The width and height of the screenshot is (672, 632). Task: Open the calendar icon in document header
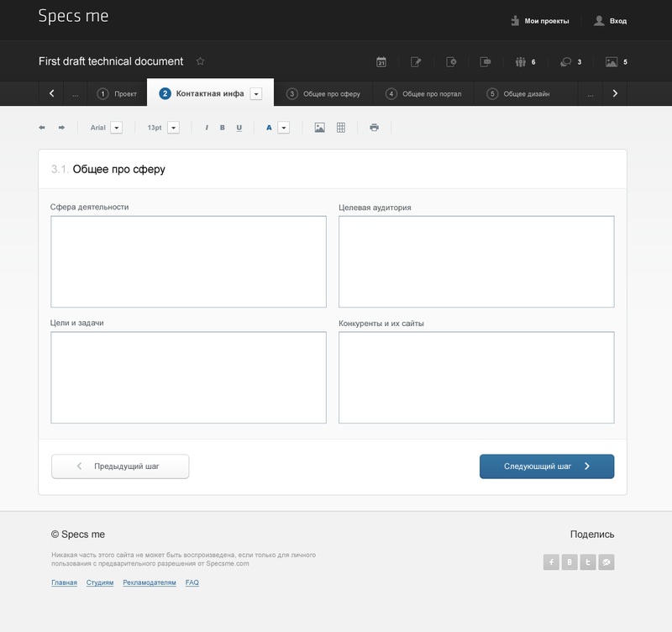tap(381, 62)
